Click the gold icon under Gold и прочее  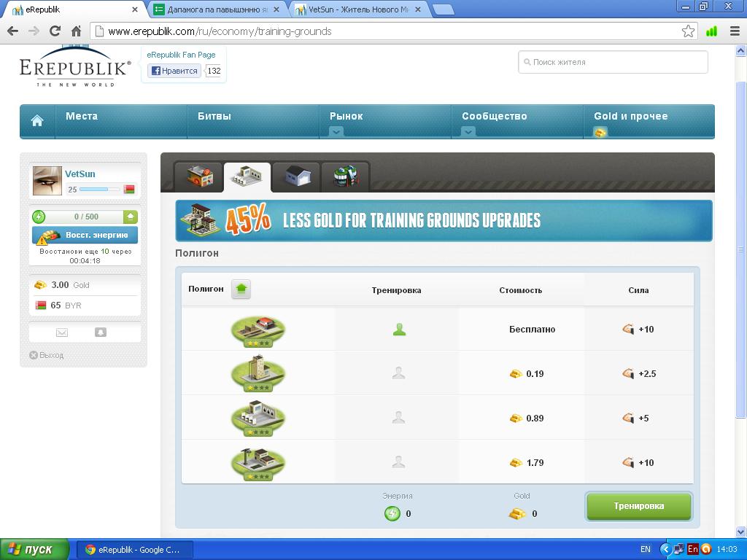[x=600, y=132]
